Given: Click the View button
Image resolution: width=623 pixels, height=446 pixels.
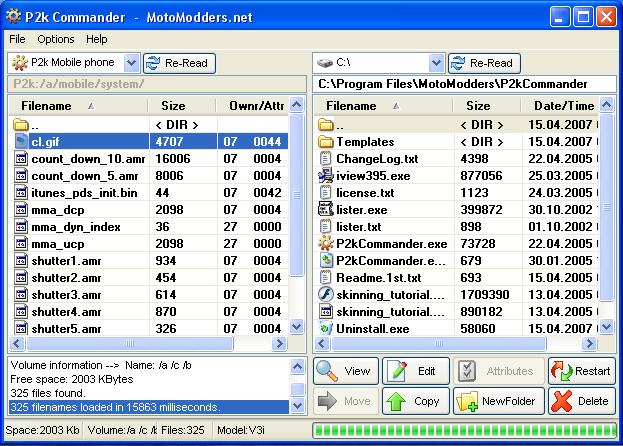Looking at the screenshot, I should click(346, 371).
